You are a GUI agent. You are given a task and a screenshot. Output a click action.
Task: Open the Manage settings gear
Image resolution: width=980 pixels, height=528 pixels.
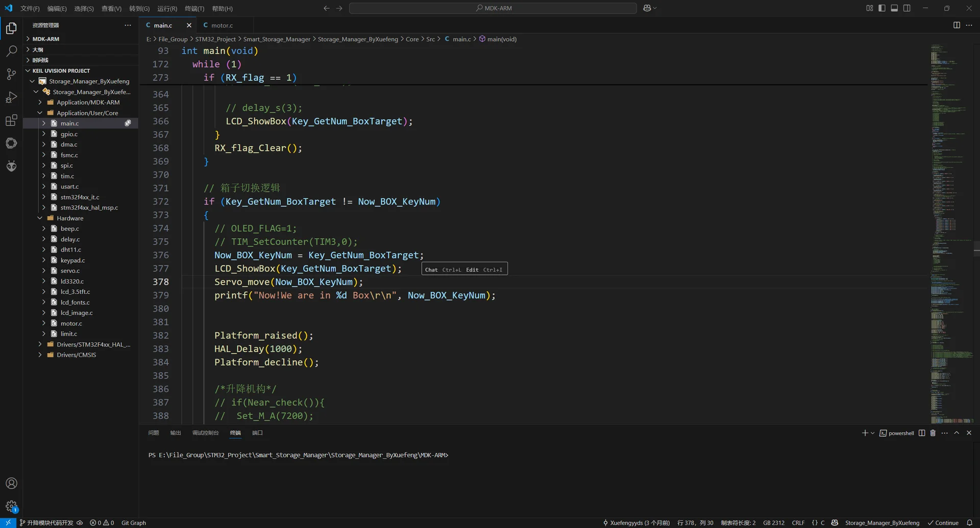coord(11,506)
